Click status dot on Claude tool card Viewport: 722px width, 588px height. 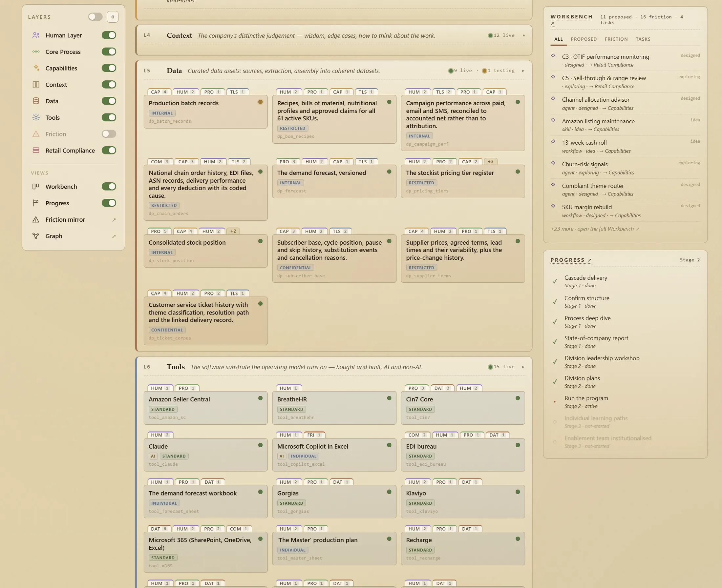[260, 445]
